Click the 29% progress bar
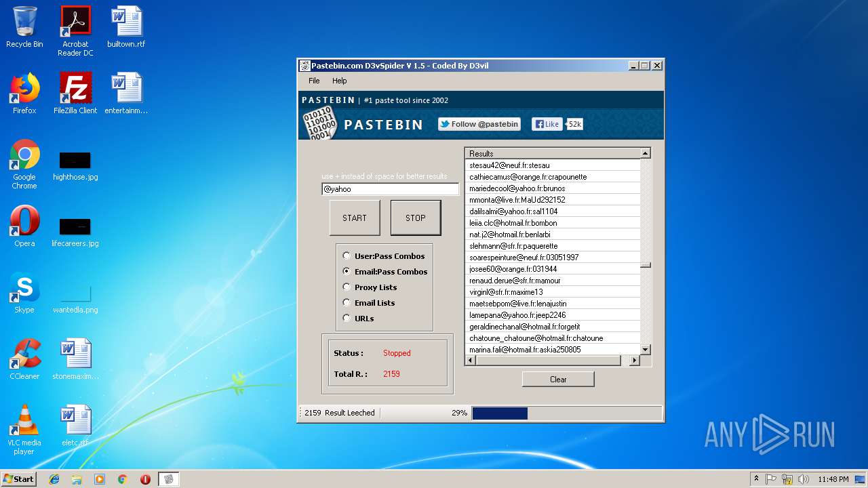Screen dimensions: 868x488 click(x=567, y=413)
